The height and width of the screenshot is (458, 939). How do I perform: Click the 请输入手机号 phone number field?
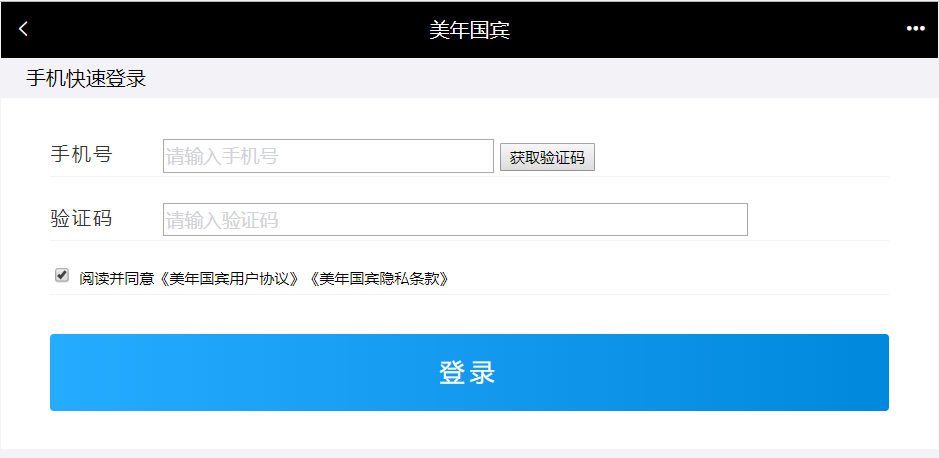[328, 156]
